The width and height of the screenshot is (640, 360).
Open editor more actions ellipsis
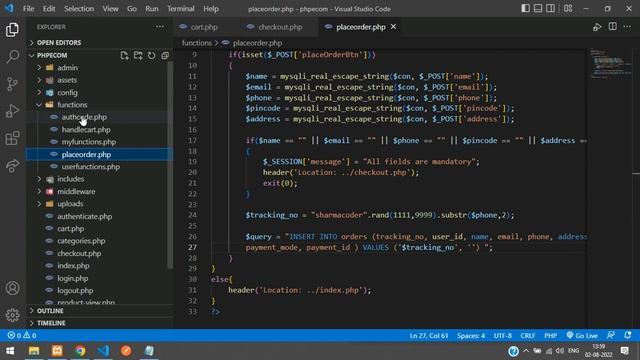coord(627,27)
